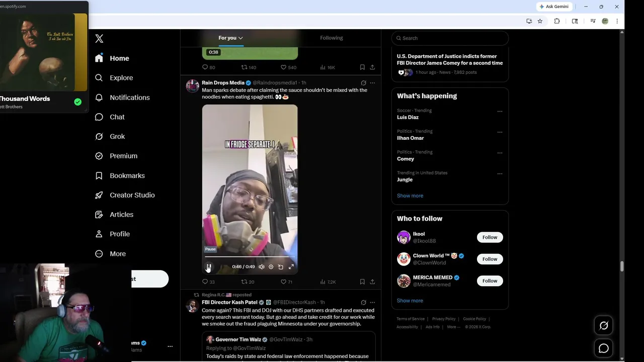Open Explore in the sidebar
644x362 pixels.
(114, 78)
